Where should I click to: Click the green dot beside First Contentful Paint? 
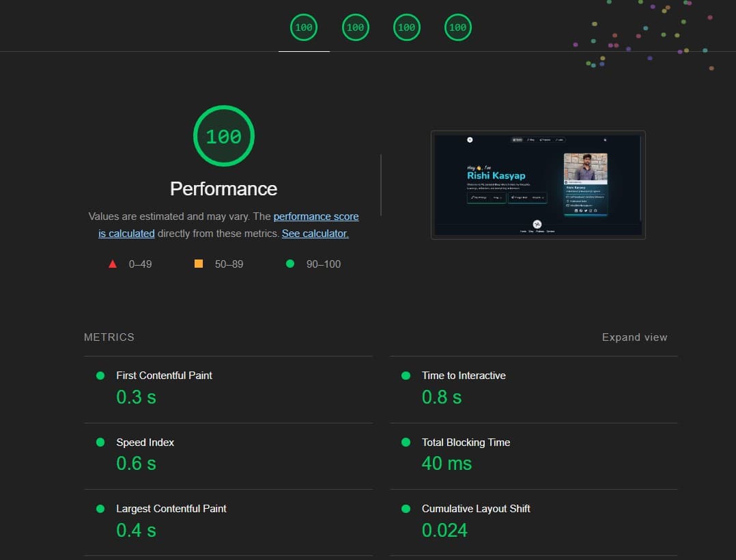pyautogui.click(x=100, y=376)
